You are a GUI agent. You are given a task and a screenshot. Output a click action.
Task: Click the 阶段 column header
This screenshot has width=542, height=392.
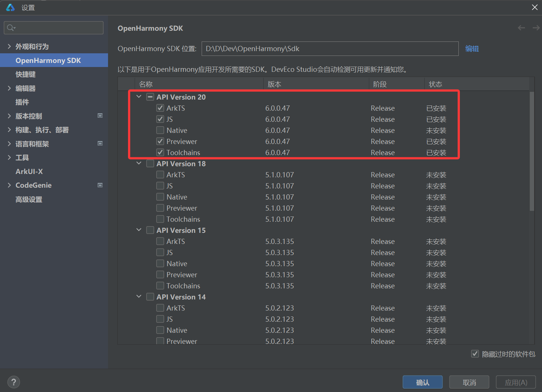[x=397, y=84]
